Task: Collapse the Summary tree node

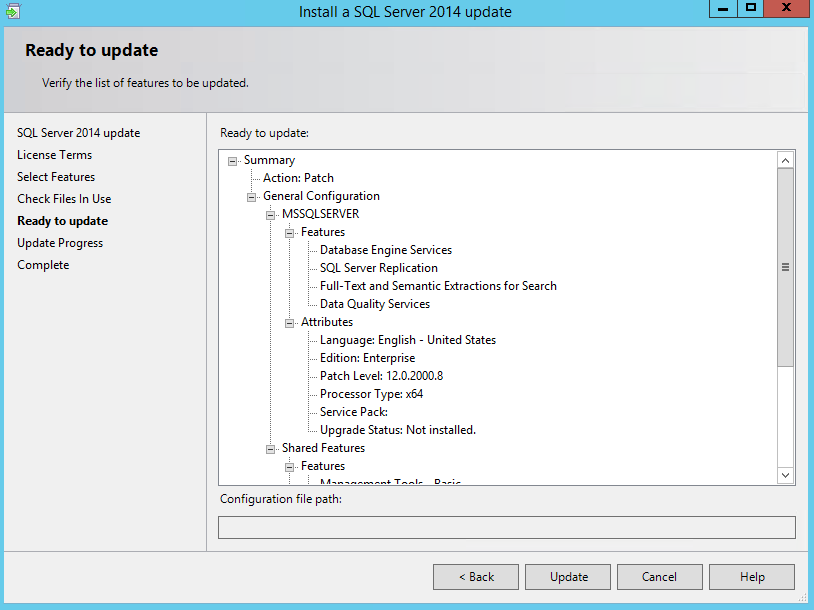Action: coord(233,161)
